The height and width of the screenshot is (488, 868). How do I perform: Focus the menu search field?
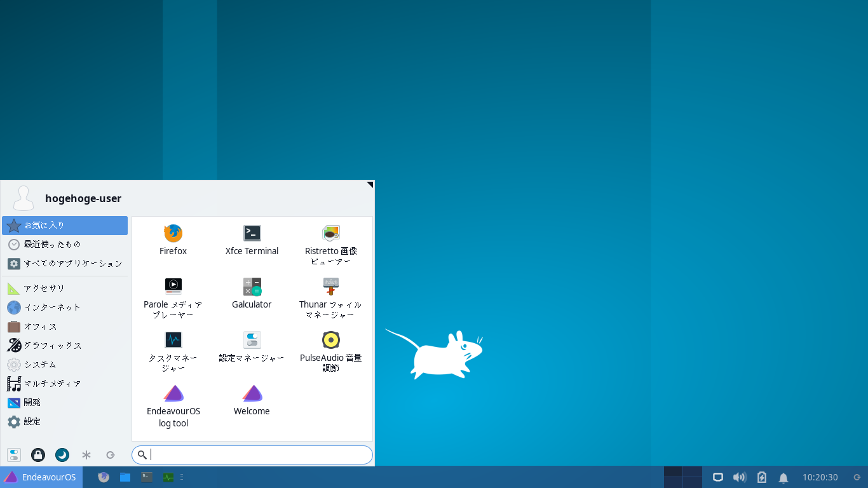click(252, 455)
